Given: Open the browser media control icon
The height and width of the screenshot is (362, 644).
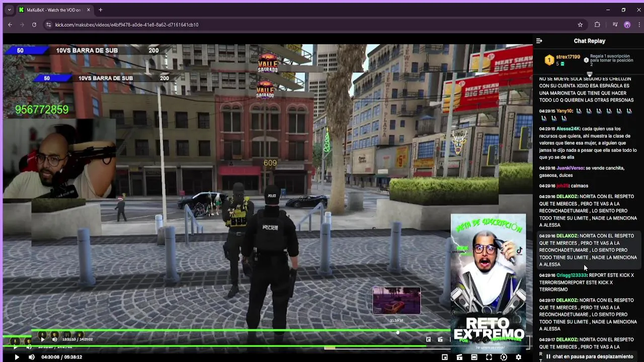Looking at the screenshot, I should (x=615, y=25).
